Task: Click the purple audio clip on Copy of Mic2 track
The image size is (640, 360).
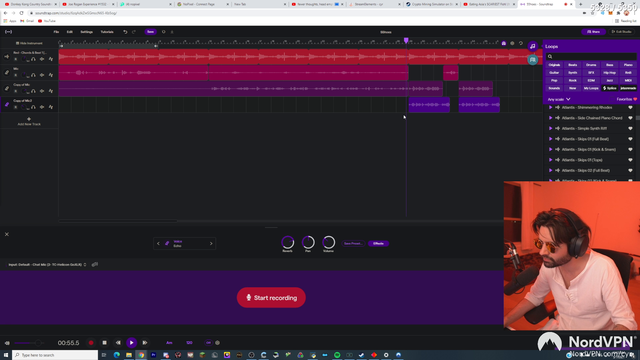Action: 429,104
